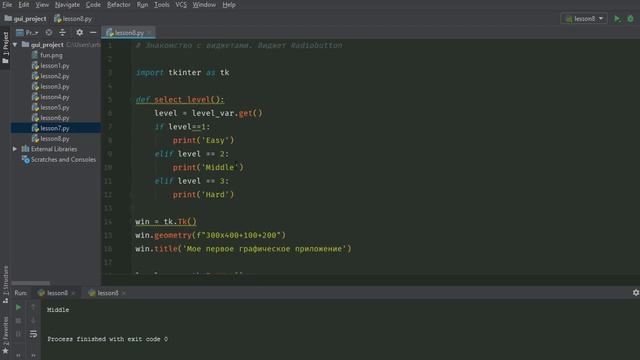Click the "Run:" label in bottom panel
The image size is (640, 360).
(20, 293)
